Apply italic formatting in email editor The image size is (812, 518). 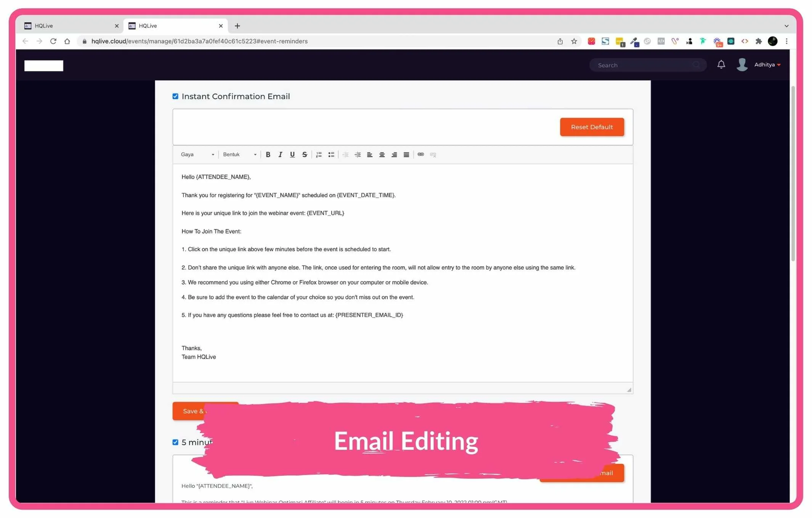pos(280,154)
